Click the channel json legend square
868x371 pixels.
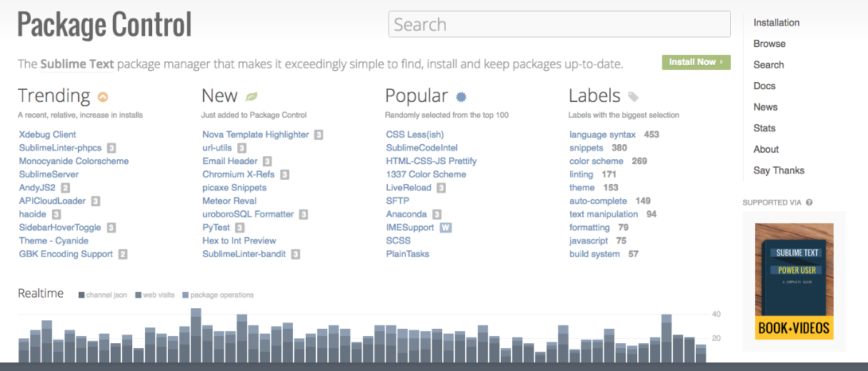pos(81,295)
